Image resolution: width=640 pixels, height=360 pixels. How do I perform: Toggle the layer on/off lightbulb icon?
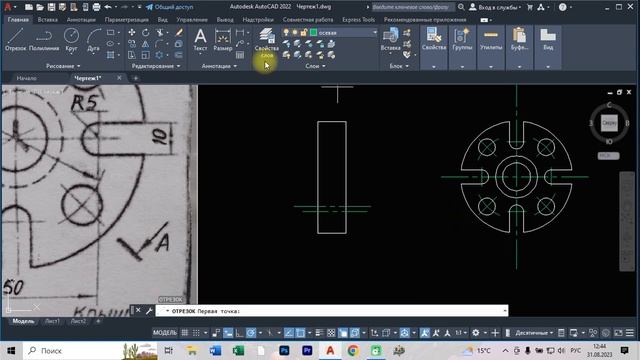coord(286,33)
